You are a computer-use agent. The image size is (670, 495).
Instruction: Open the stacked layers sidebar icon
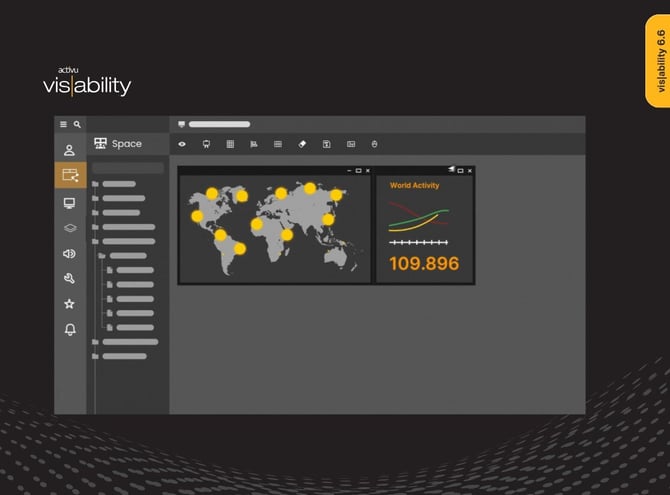point(70,228)
